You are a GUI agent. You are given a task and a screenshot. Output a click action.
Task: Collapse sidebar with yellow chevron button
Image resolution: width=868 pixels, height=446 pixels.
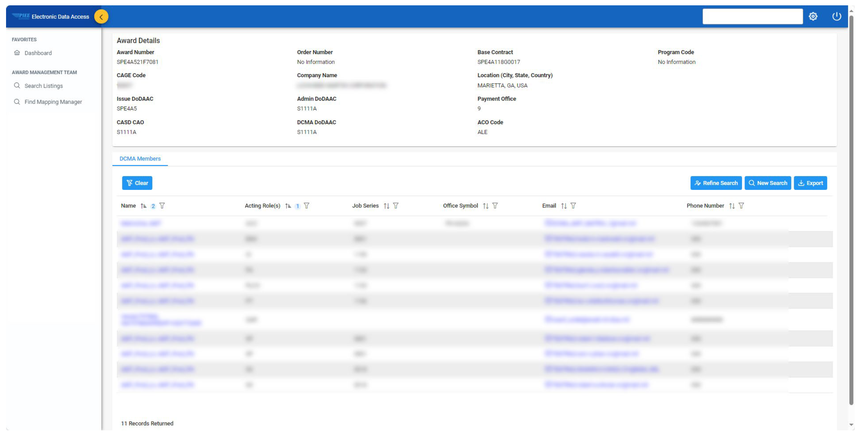(x=101, y=17)
